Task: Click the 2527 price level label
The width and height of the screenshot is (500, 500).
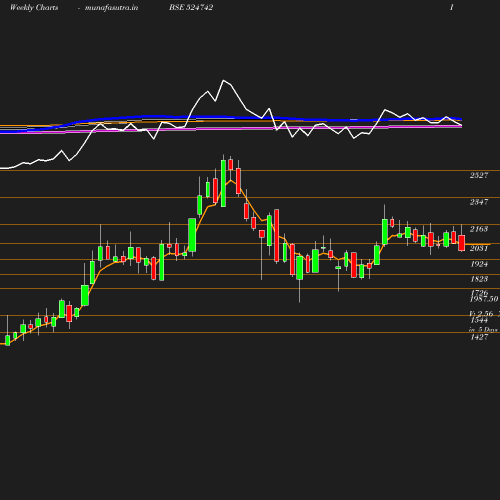Action: 479,175
